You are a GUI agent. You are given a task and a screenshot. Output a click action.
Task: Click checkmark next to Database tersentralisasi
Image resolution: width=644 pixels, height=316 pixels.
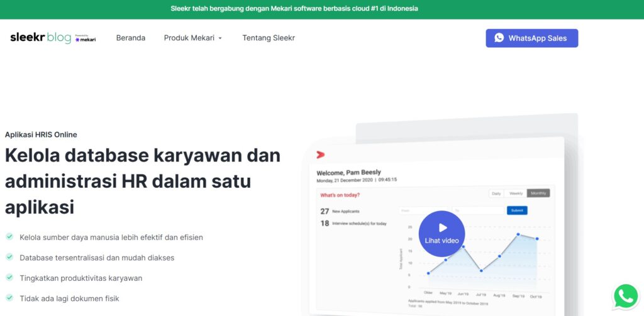pyautogui.click(x=9, y=257)
